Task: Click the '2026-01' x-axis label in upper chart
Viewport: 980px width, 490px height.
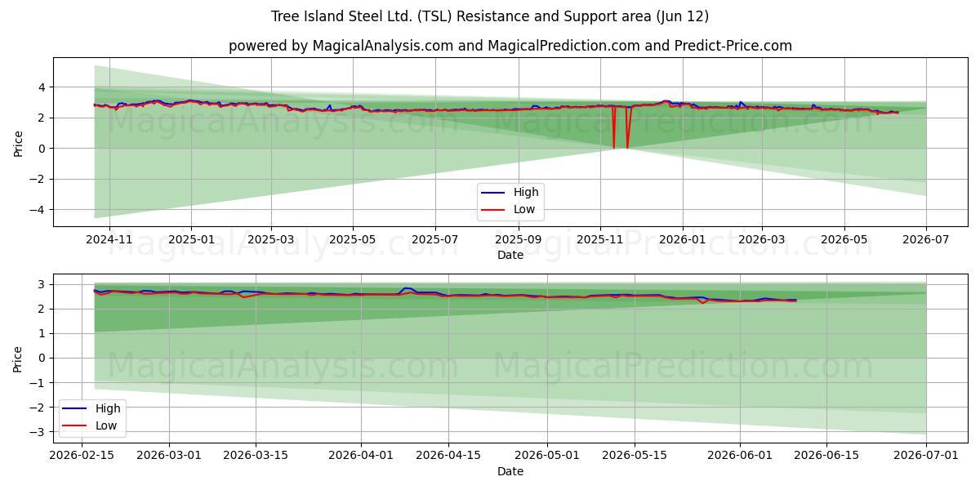Action: pos(681,240)
